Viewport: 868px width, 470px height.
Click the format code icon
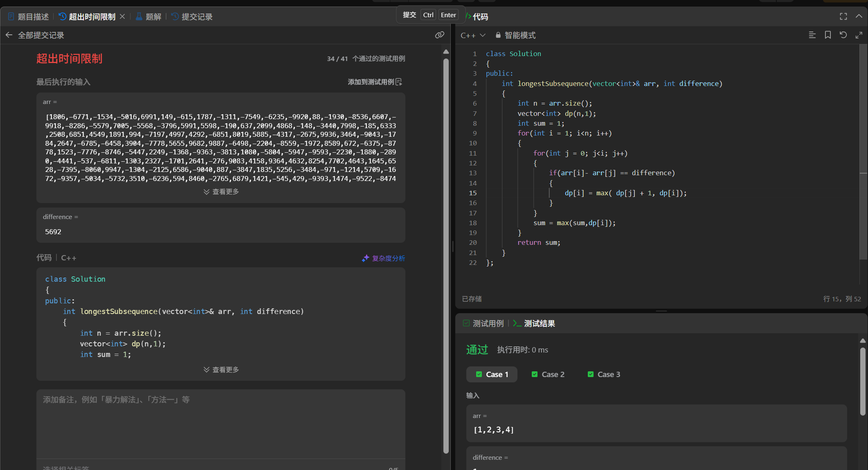click(x=812, y=35)
